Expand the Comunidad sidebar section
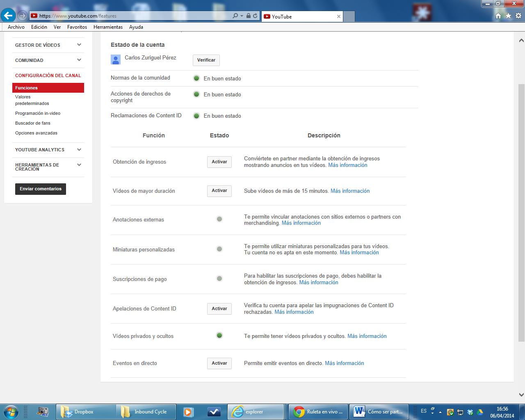The image size is (525, 420). pyautogui.click(x=48, y=60)
